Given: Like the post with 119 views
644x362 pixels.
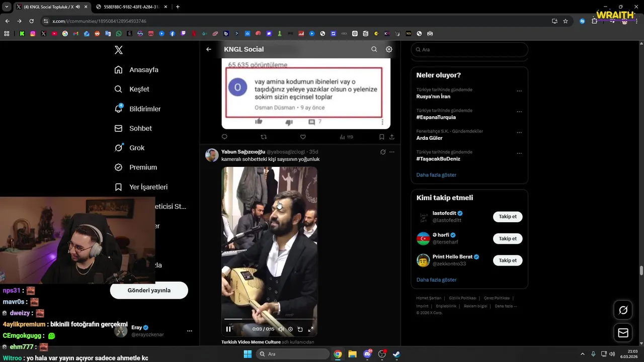Looking at the screenshot, I should point(303,137).
